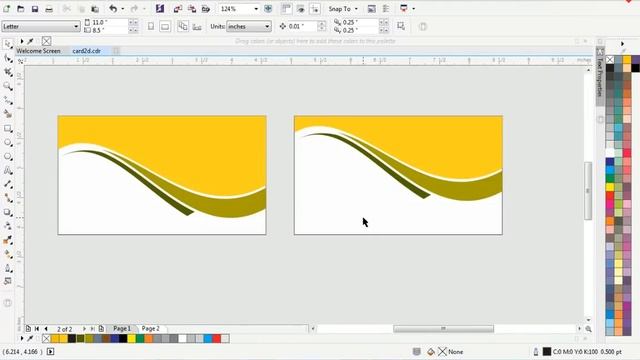Click the Import icon

[178, 9]
